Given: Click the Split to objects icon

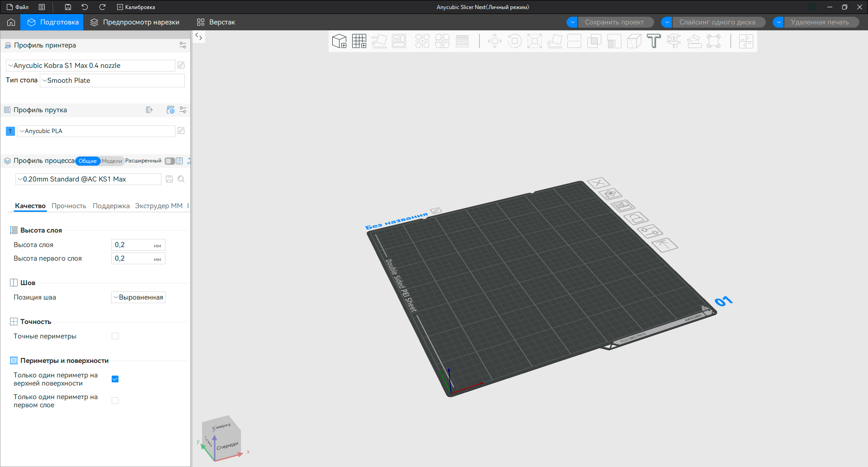Looking at the screenshot, I should click(x=422, y=41).
